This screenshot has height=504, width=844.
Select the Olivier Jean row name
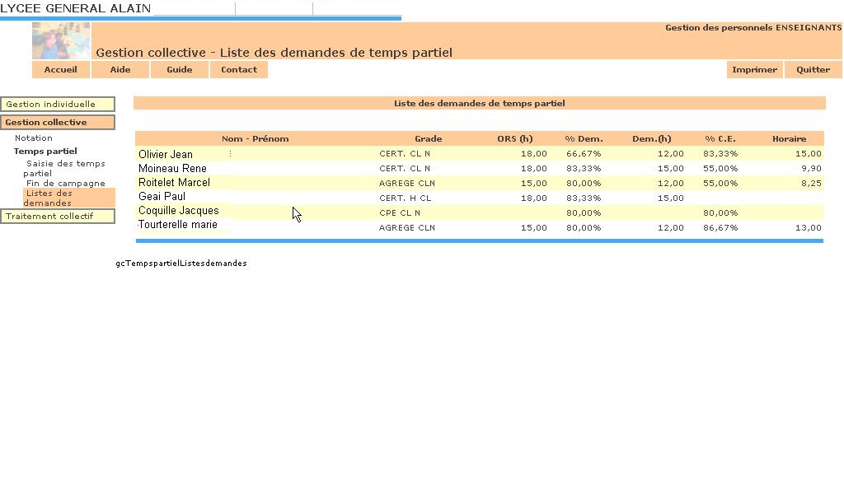click(165, 154)
